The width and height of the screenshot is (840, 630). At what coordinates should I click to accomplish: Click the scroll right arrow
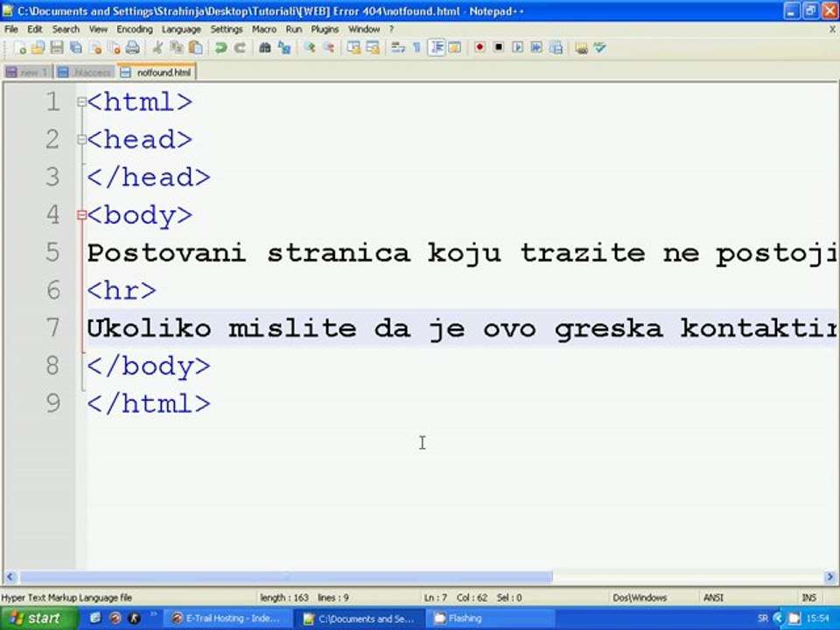[x=829, y=577]
